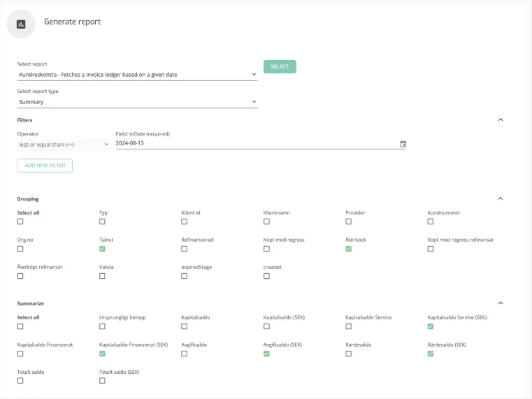Check the Valuta checkbox
Image resolution: width=532 pixels, height=399 pixels.
click(x=102, y=276)
